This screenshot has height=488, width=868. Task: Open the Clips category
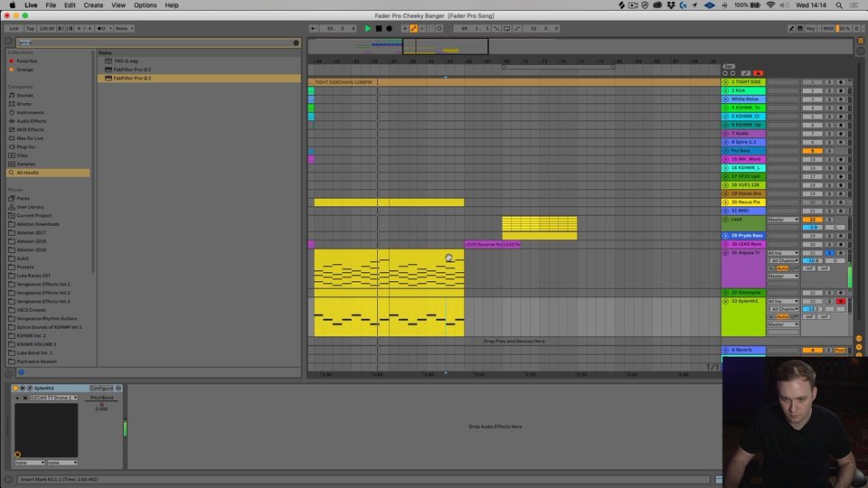(22, 155)
